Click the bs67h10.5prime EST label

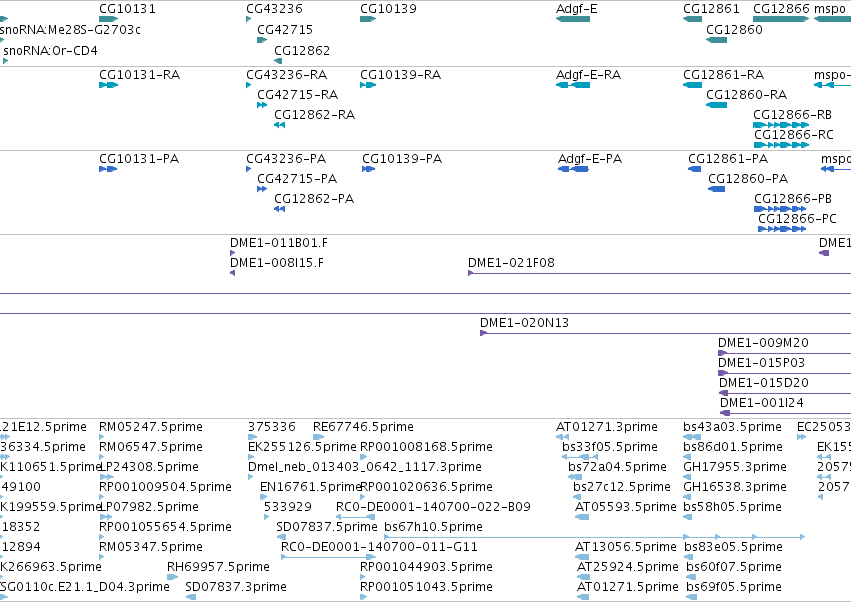click(x=433, y=527)
